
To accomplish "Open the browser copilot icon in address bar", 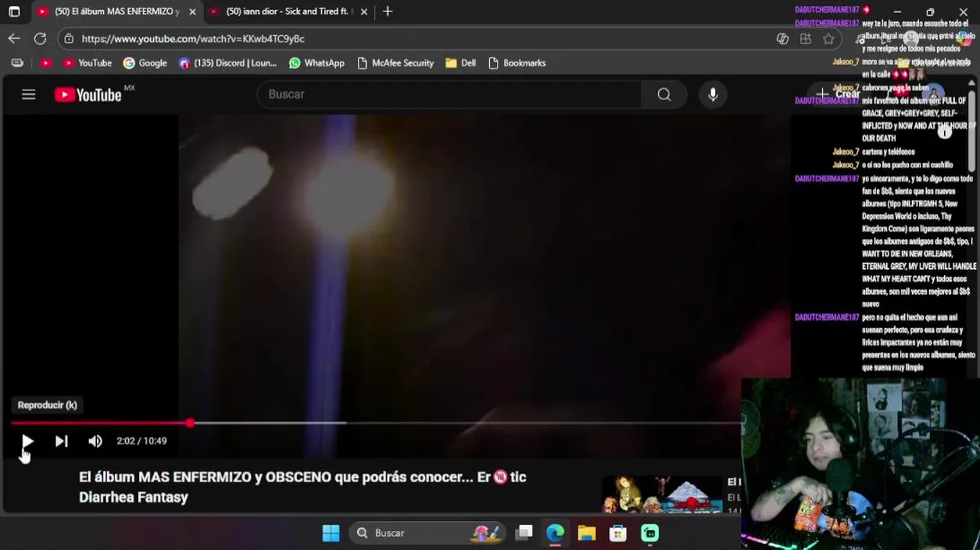I will (x=782, y=39).
